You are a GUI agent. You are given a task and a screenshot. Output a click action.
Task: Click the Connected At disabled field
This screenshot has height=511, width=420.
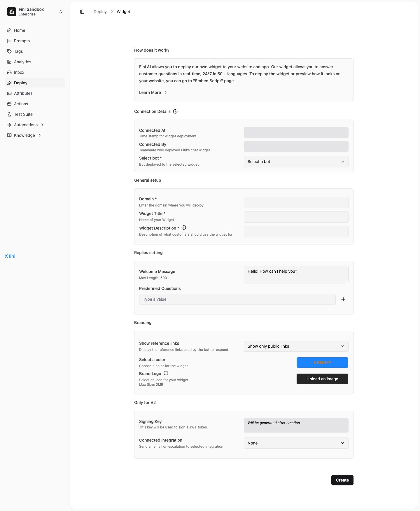coord(296,132)
